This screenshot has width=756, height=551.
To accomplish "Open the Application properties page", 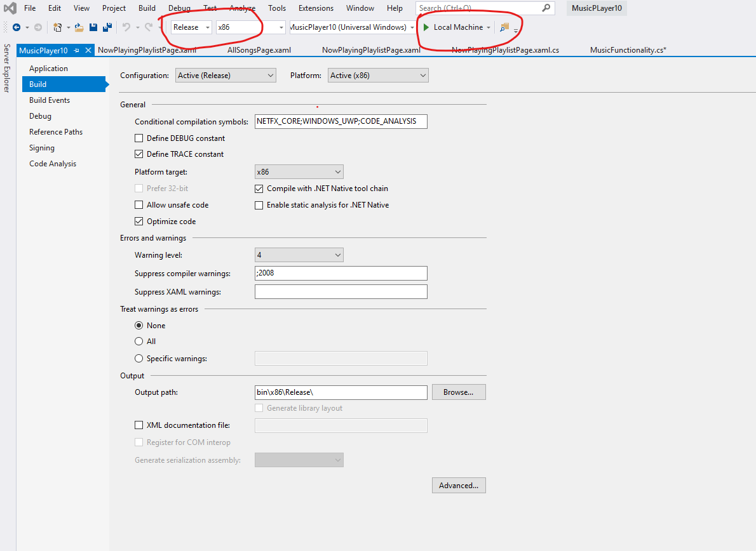I will [49, 69].
